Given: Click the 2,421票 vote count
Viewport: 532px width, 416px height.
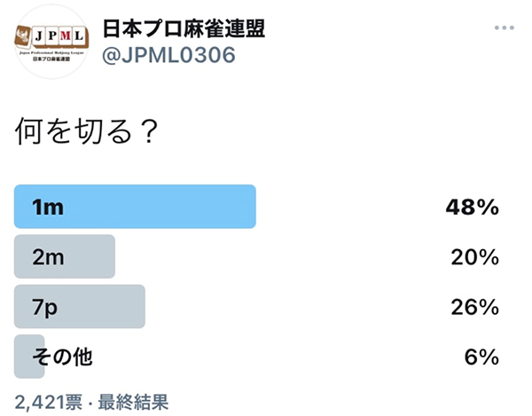Looking at the screenshot, I should [x=49, y=402].
